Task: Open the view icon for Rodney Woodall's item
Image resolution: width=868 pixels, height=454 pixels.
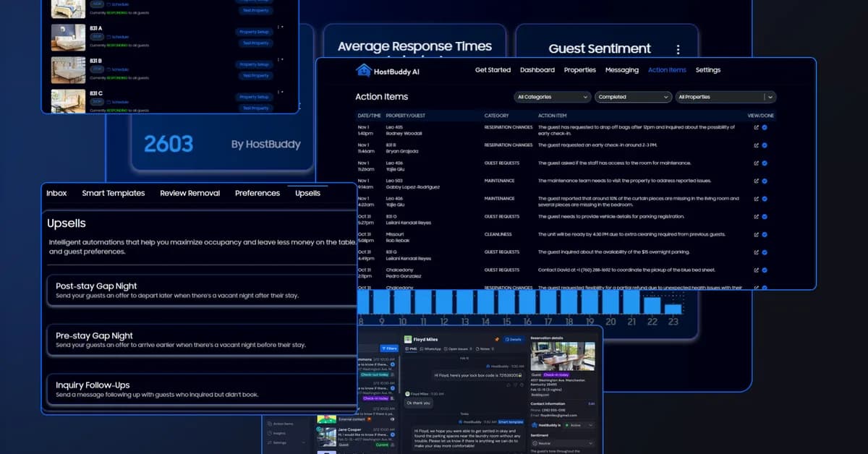Action: (757, 127)
